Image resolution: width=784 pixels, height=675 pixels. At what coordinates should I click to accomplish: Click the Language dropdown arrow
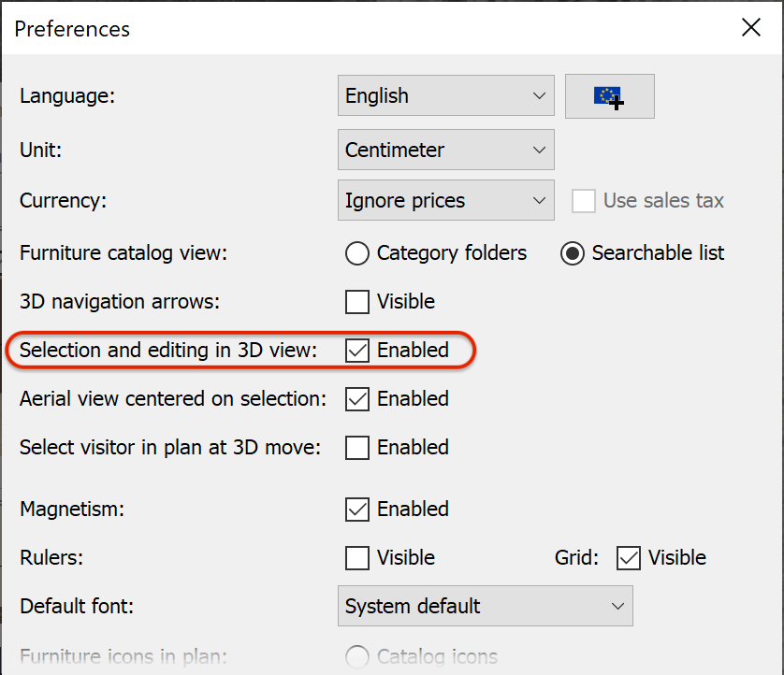tap(540, 95)
